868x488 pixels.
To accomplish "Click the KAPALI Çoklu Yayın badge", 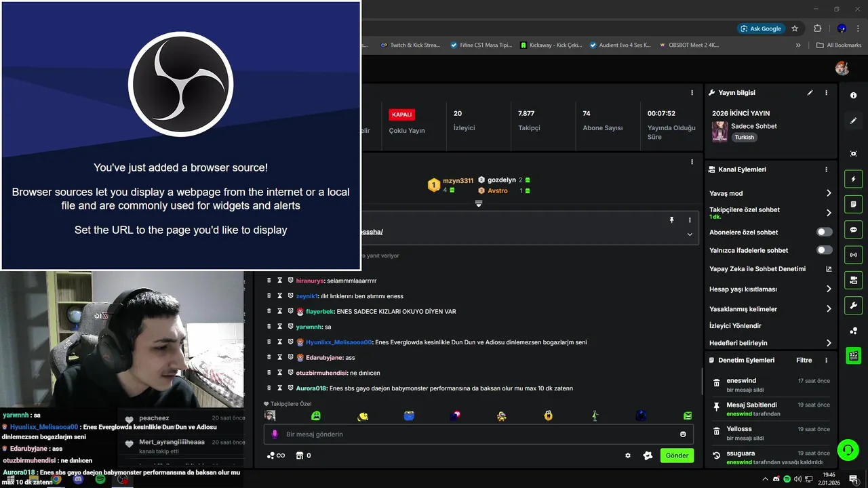I will (401, 115).
